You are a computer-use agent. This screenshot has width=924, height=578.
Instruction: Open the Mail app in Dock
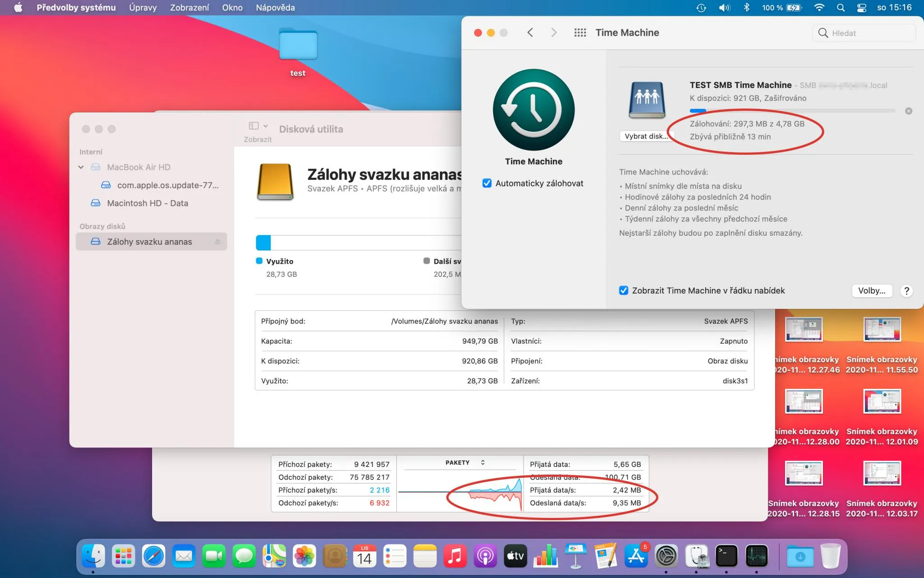pyautogui.click(x=184, y=556)
